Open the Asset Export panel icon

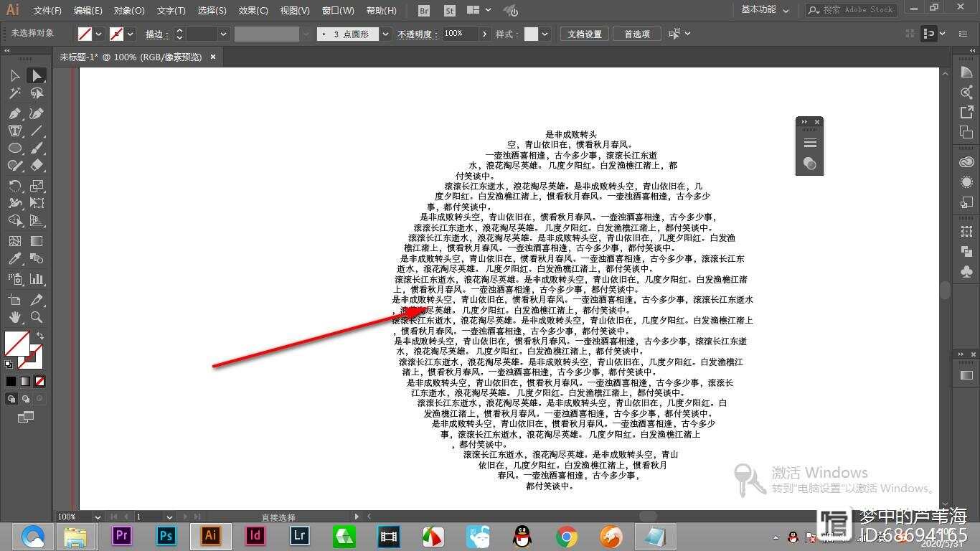966,112
